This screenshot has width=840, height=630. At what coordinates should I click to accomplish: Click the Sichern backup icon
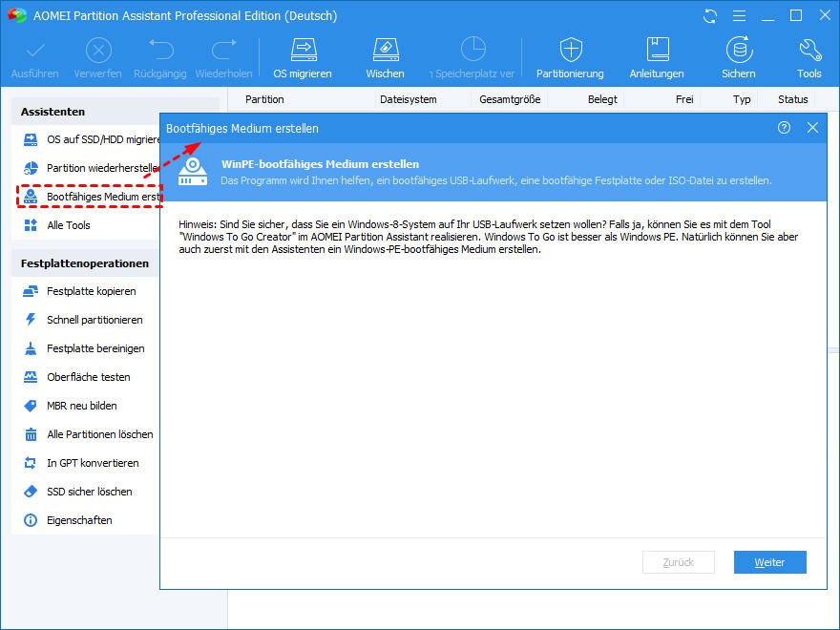(739, 50)
